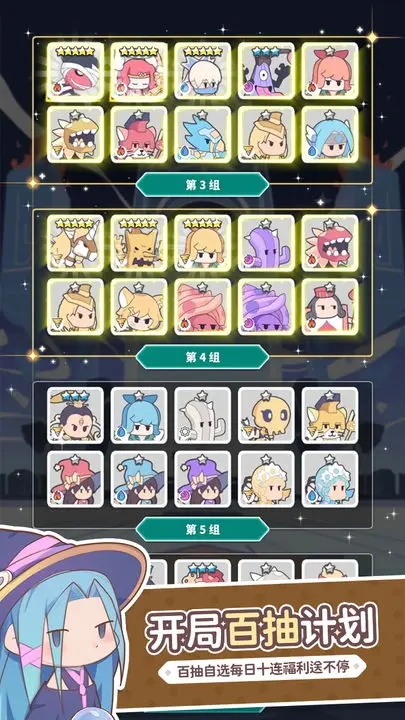The image size is (405, 720).
Task: Pick the yellow skull hero card
Action: [x=266, y=415]
